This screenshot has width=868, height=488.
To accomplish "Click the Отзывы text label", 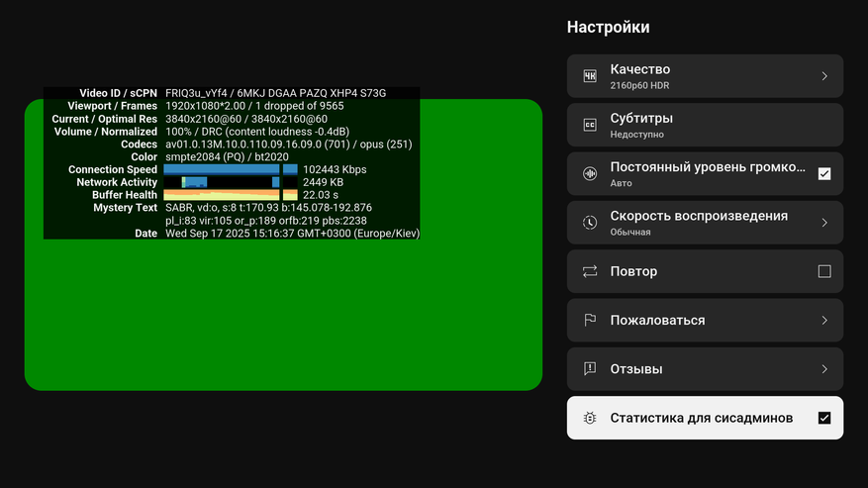I will click(x=636, y=369).
